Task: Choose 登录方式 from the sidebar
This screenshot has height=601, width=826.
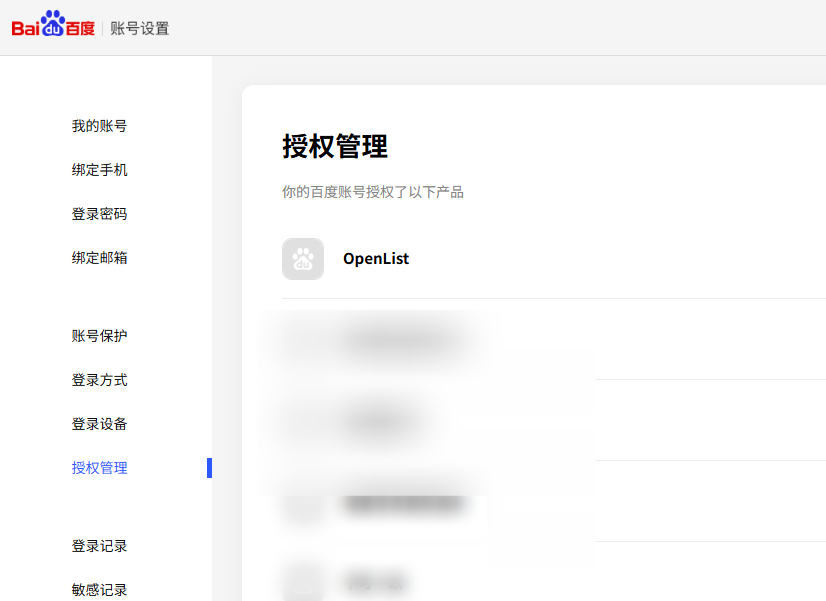Action: coord(99,380)
